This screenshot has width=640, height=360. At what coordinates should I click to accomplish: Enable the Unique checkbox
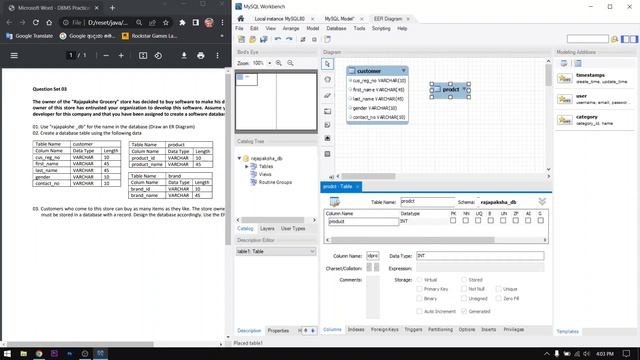[x=498, y=289]
